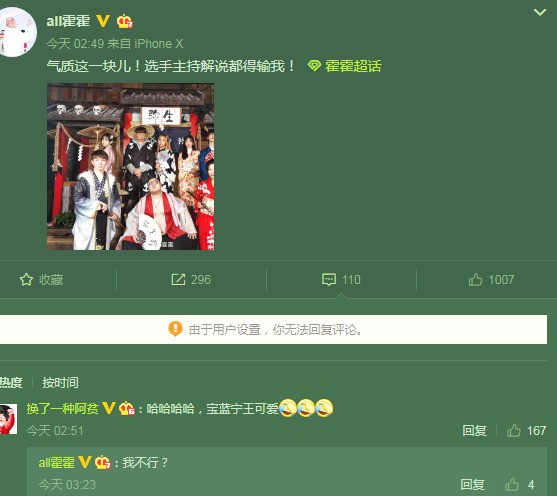
Task: Click the repost icon showing 296
Action: pos(191,280)
